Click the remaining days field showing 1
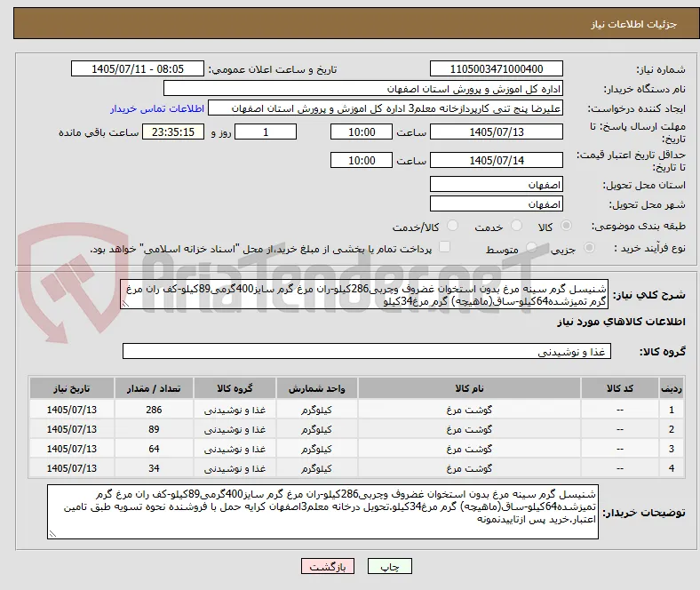Image resolution: width=700 pixels, height=590 pixels. [266, 132]
